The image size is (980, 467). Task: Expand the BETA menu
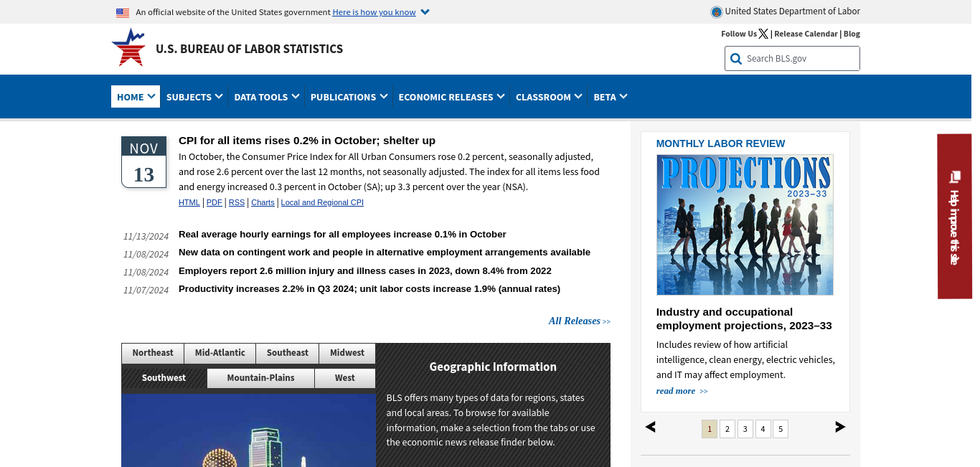coord(611,97)
